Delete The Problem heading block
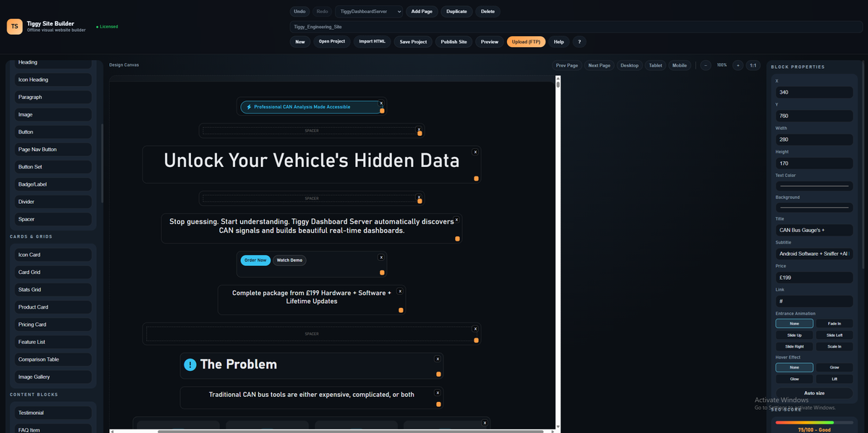Screen dimensions: 868x433 438,359
